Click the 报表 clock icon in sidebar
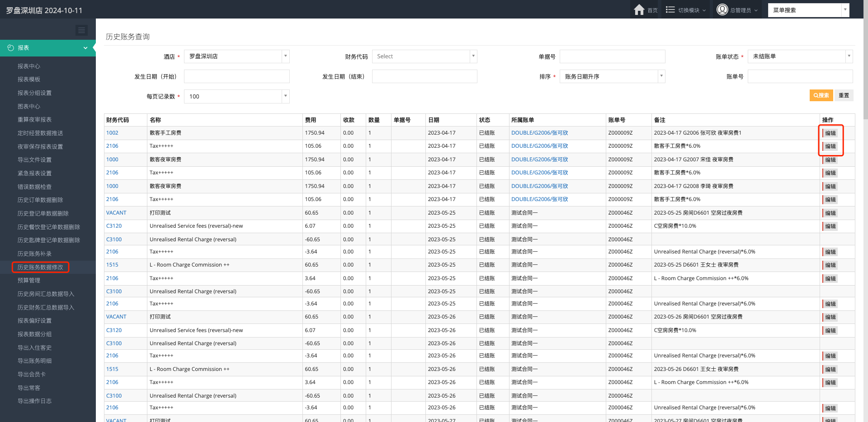The height and width of the screenshot is (422, 868). 10,48
